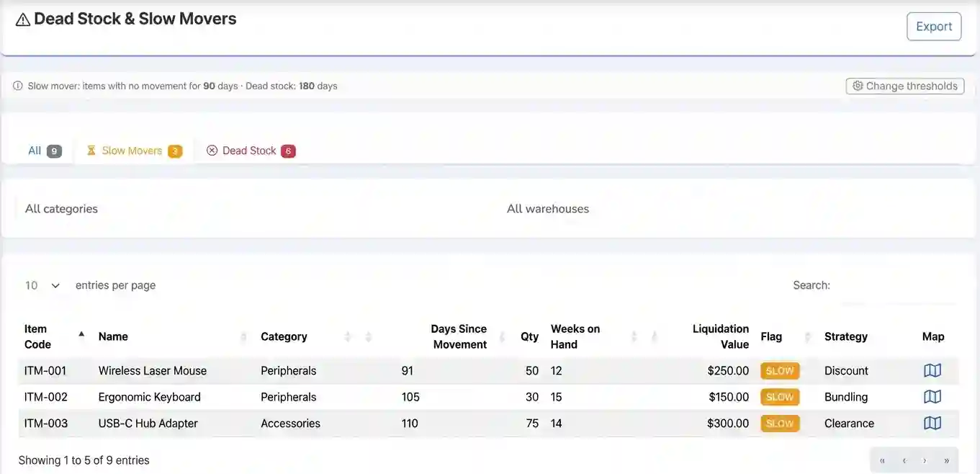
Task: Select item code ITM-001
Action: (x=45, y=371)
